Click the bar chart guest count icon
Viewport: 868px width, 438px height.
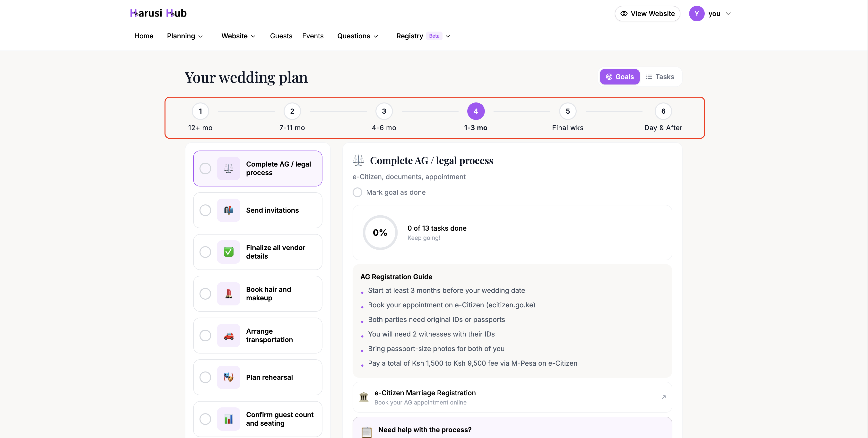(x=228, y=419)
